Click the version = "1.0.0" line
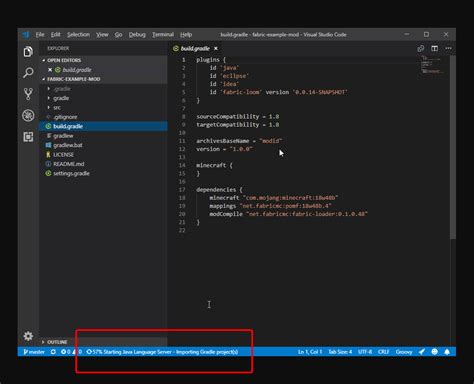The width and height of the screenshot is (474, 384). tap(224, 149)
